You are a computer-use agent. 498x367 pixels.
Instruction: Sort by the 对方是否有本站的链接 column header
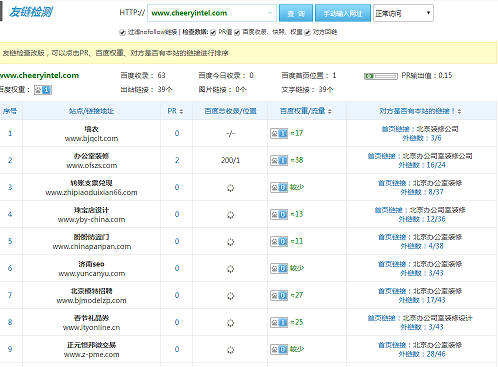click(x=420, y=111)
